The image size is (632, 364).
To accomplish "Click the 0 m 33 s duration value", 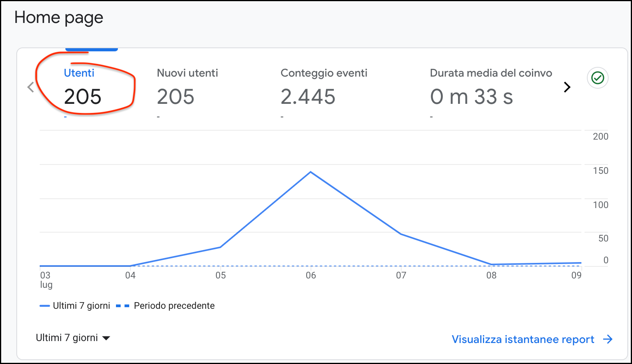I will click(472, 96).
